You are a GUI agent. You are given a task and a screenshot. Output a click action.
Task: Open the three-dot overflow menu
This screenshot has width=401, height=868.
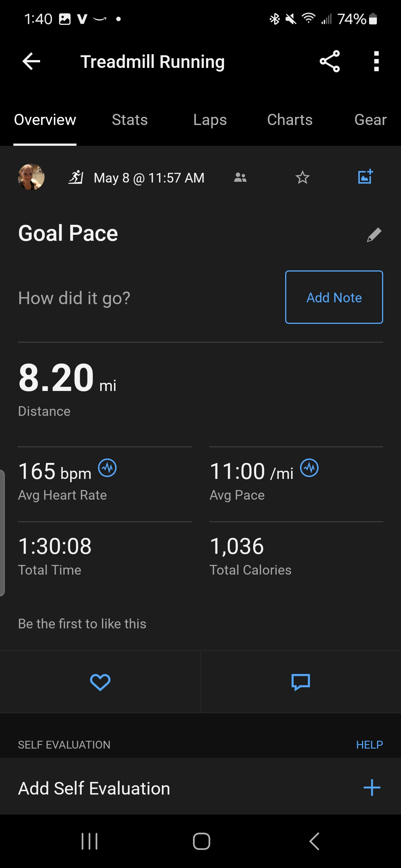(376, 61)
